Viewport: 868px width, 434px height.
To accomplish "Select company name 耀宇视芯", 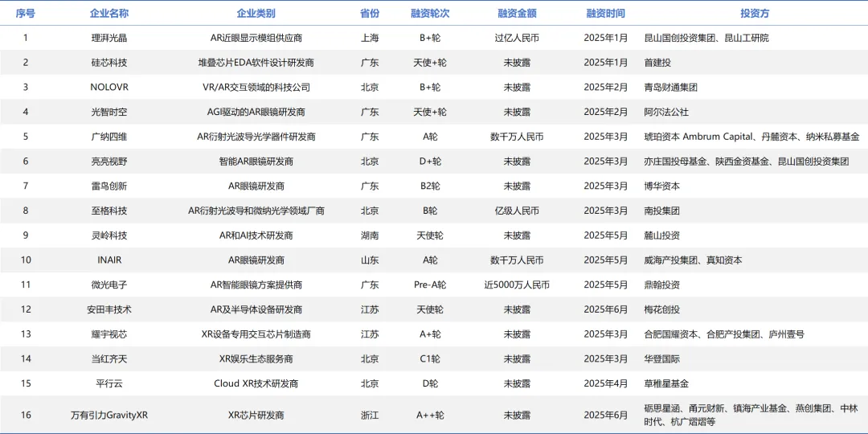I will coord(109,334).
